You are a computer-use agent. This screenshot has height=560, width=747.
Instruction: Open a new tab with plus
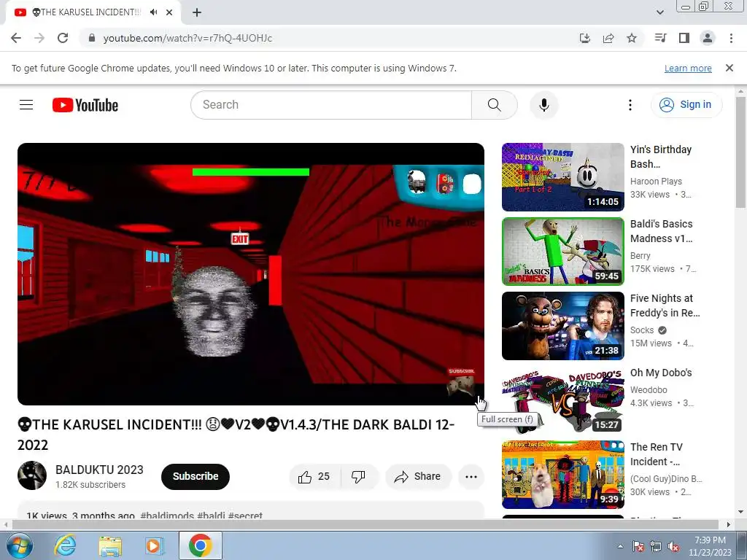tap(197, 12)
